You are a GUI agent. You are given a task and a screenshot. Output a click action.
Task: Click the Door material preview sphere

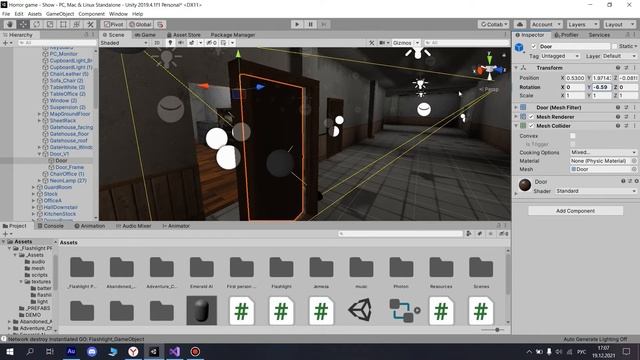tap(525, 185)
